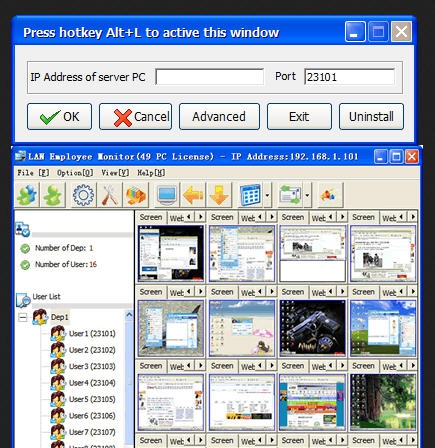Click the green check icon beside Number of User
This screenshot has height=448, width=435.
(25, 265)
